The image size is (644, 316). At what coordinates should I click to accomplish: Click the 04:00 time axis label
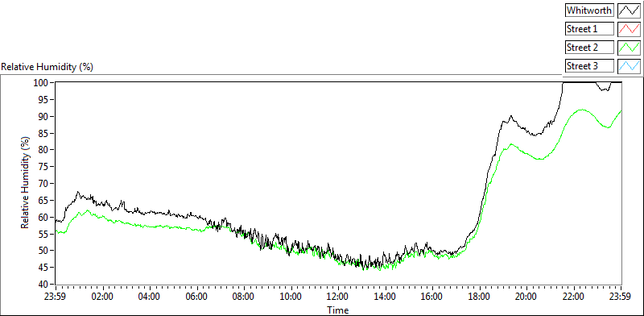click(x=150, y=297)
